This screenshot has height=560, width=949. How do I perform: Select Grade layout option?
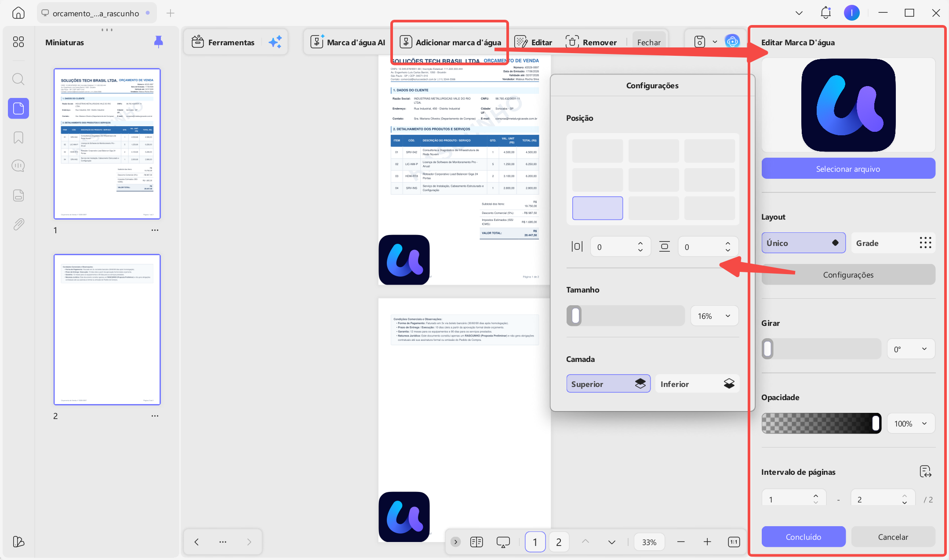point(893,243)
